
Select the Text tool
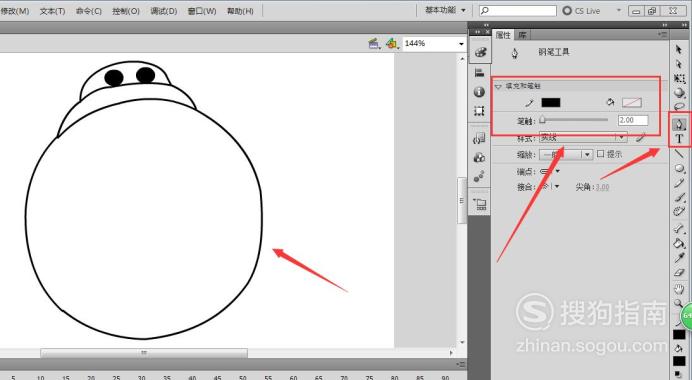point(679,139)
